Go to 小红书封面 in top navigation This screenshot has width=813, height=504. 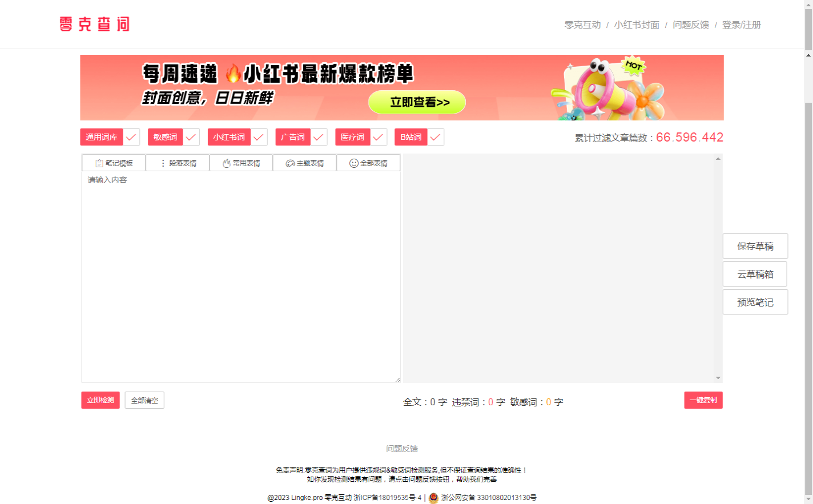(x=637, y=25)
